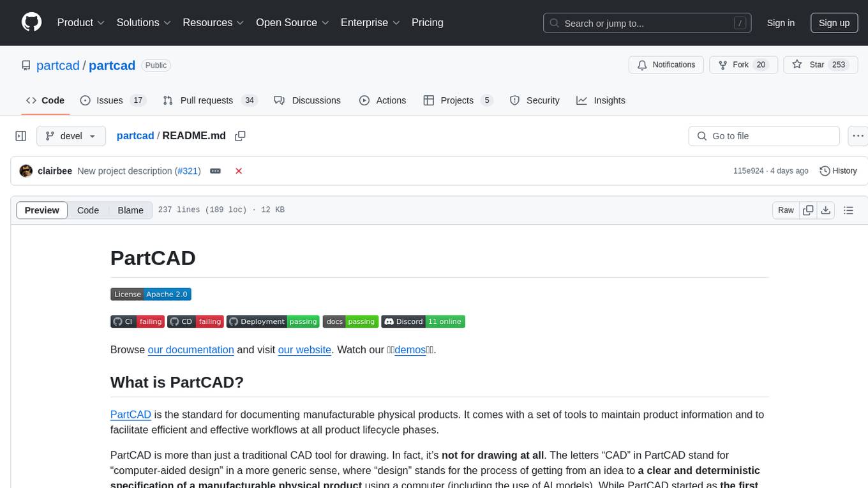Open the demos link

pyautogui.click(x=410, y=349)
